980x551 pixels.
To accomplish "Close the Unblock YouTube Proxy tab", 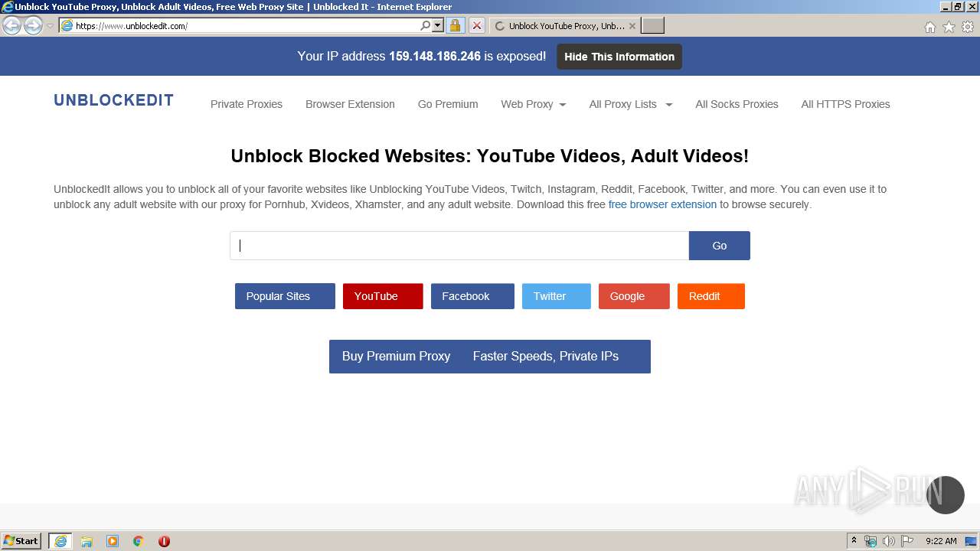I will 632,25.
